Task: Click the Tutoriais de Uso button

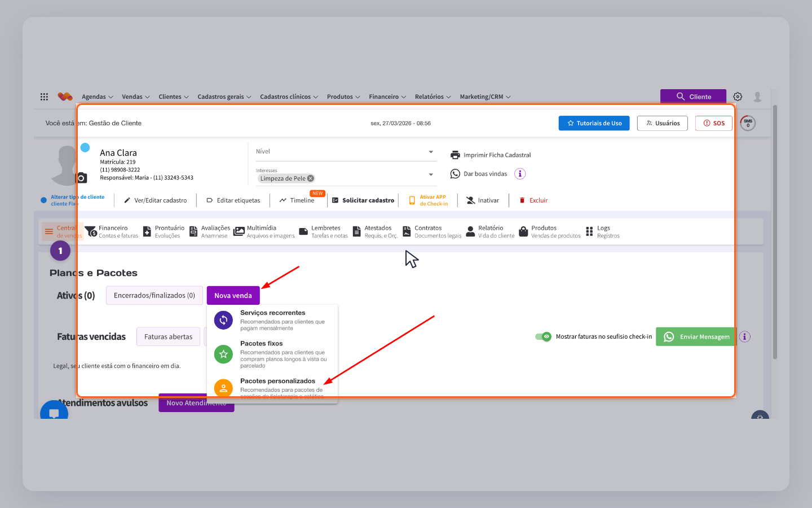Action: click(x=594, y=123)
